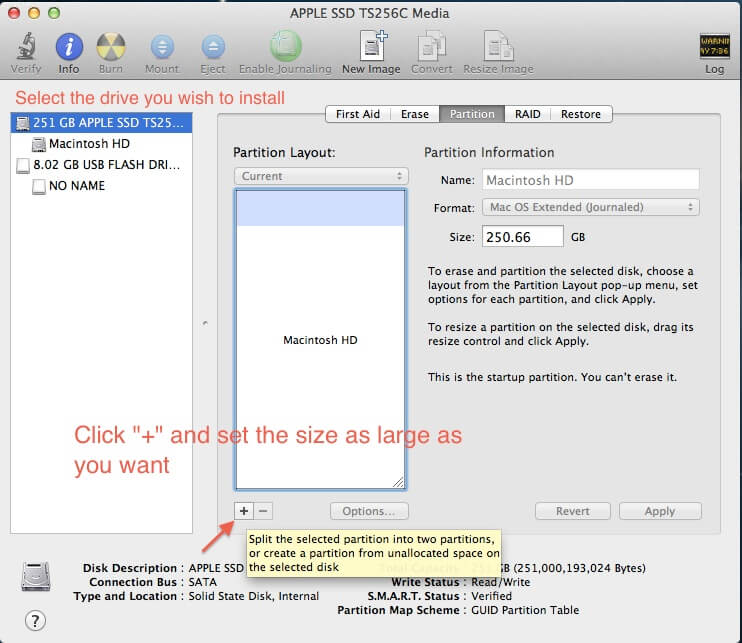Click the Eject toolbar icon

click(213, 46)
